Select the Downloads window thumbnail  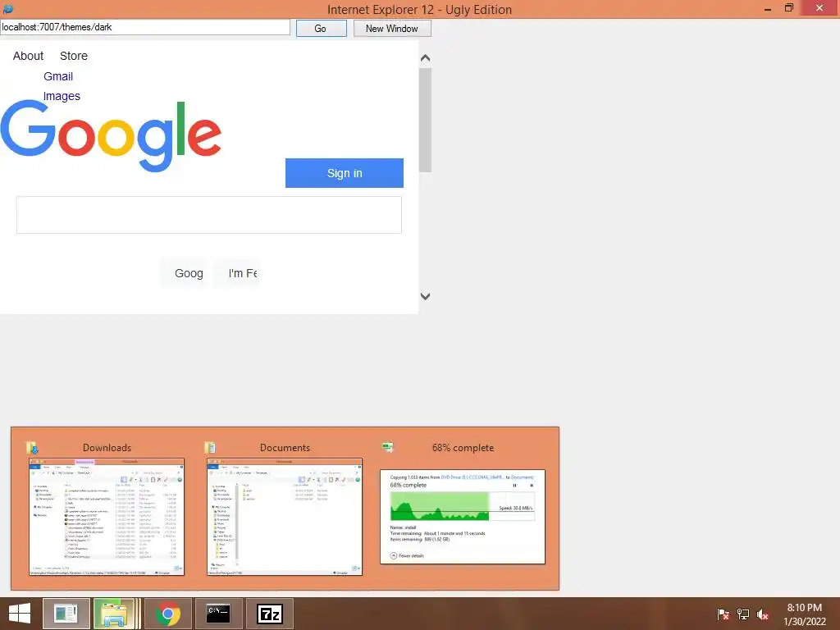(107, 517)
